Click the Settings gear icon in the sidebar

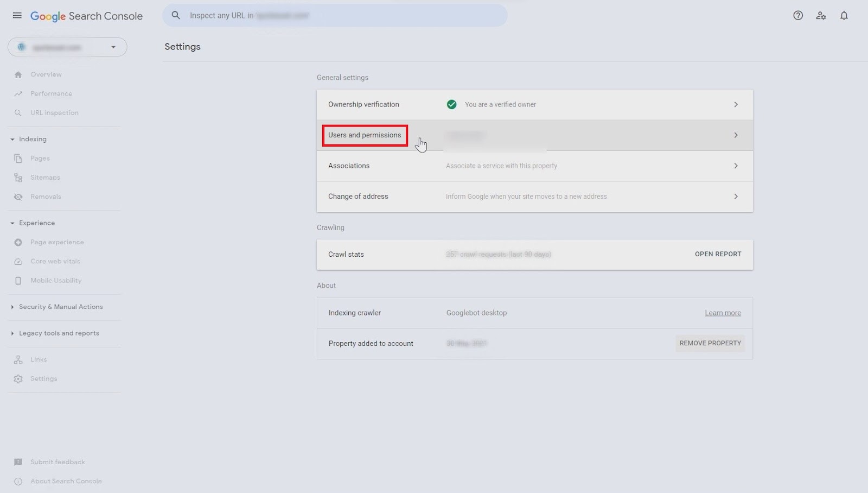(18, 378)
